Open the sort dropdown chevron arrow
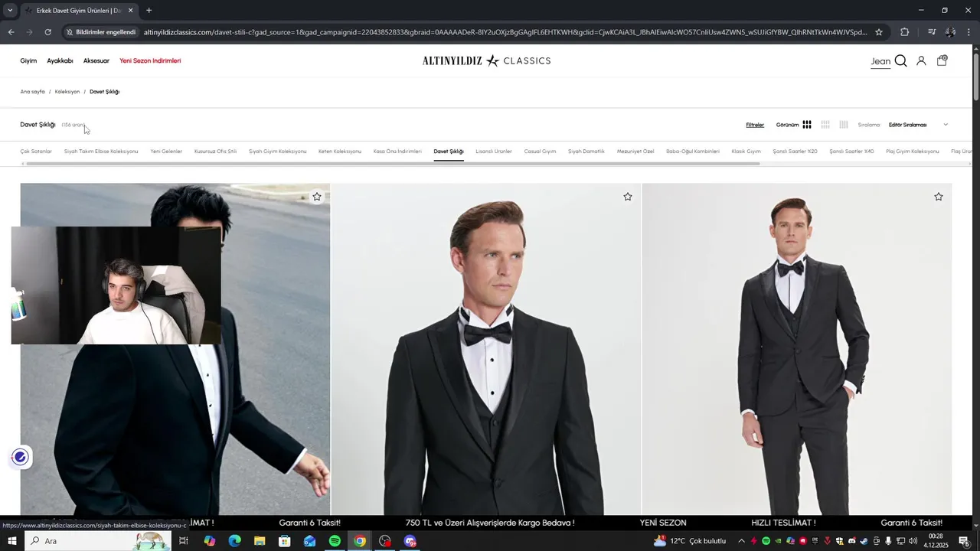The width and height of the screenshot is (980, 551). 946,125
